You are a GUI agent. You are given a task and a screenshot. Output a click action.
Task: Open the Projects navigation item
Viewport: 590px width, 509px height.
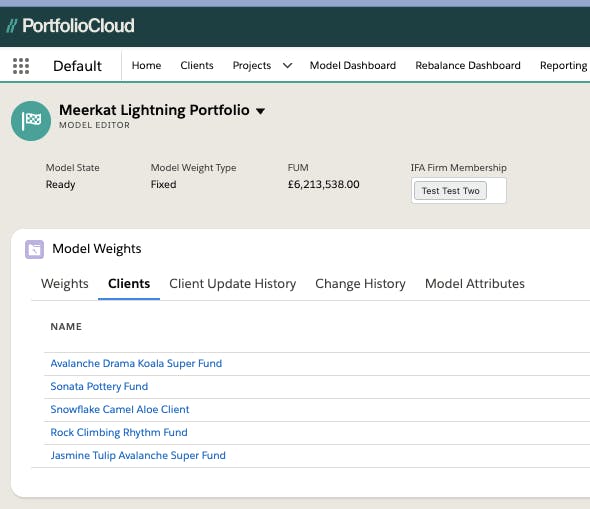[x=252, y=65]
